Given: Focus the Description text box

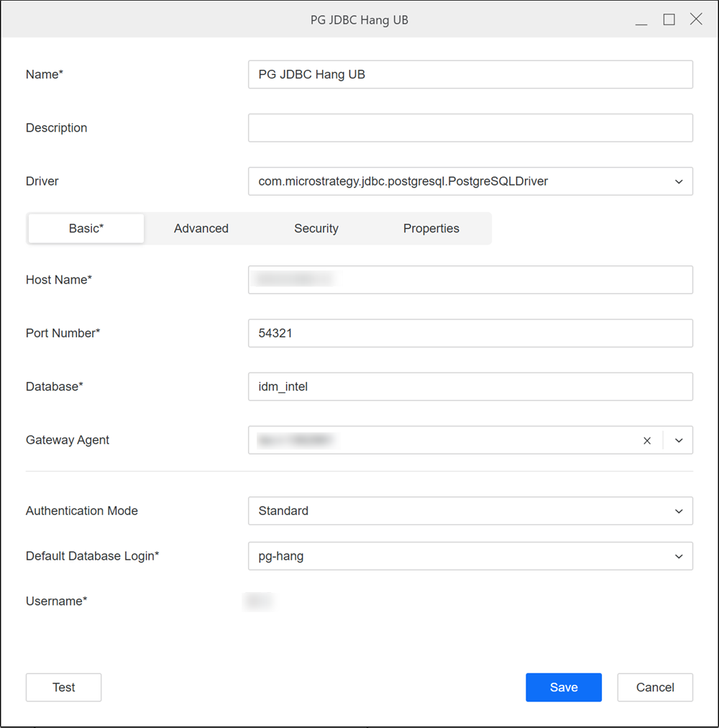Looking at the screenshot, I should click(470, 128).
